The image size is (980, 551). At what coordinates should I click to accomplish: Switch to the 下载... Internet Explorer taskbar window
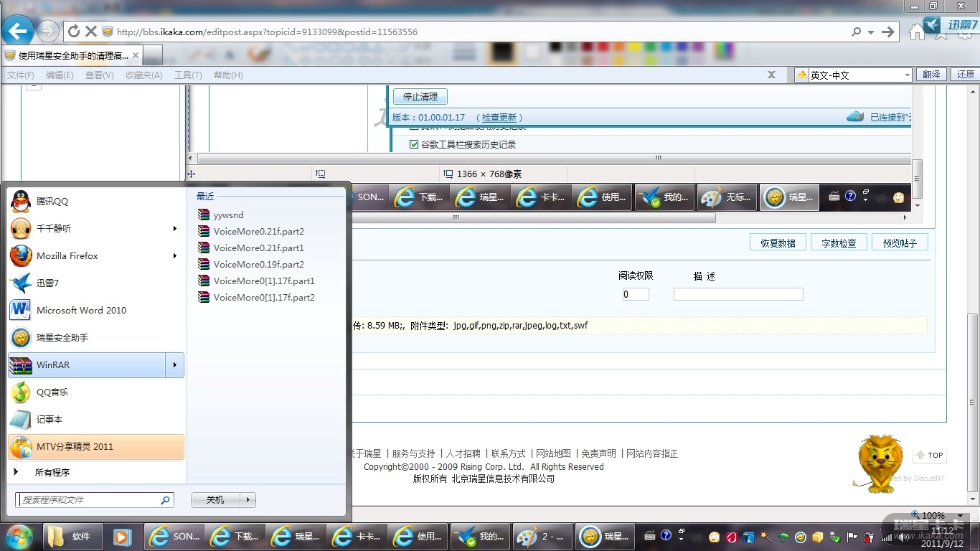235,536
